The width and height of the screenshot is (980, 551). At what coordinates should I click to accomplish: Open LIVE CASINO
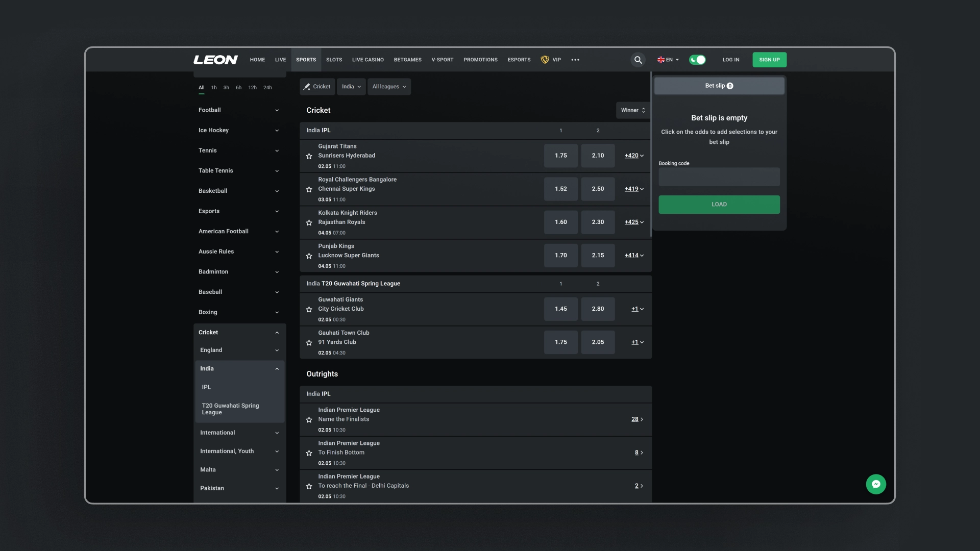(x=368, y=60)
